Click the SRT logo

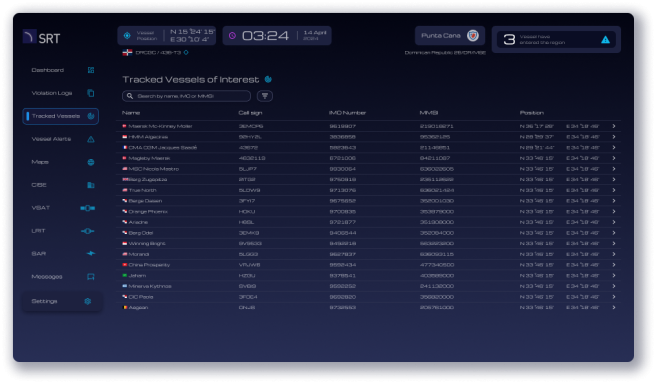click(42, 38)
